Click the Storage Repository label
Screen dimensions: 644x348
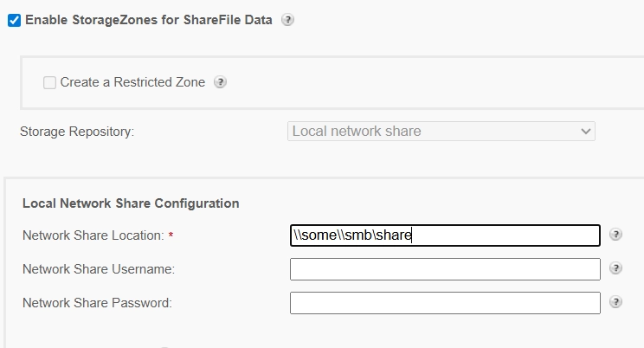click(x=76, y=132)
